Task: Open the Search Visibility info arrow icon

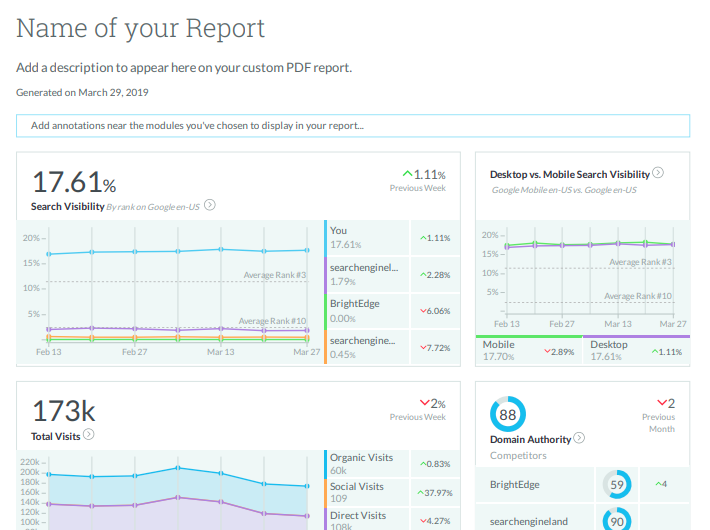Action: click(x=210, y=206)
